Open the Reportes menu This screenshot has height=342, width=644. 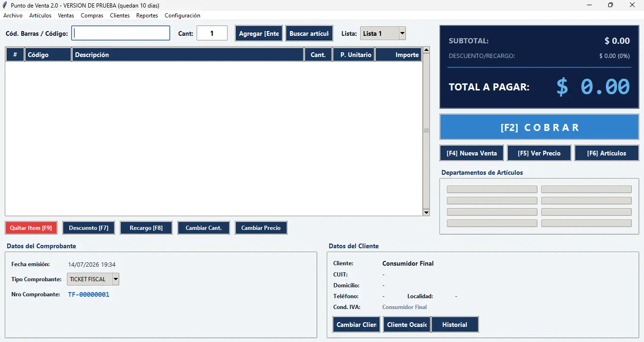(147, 16)
